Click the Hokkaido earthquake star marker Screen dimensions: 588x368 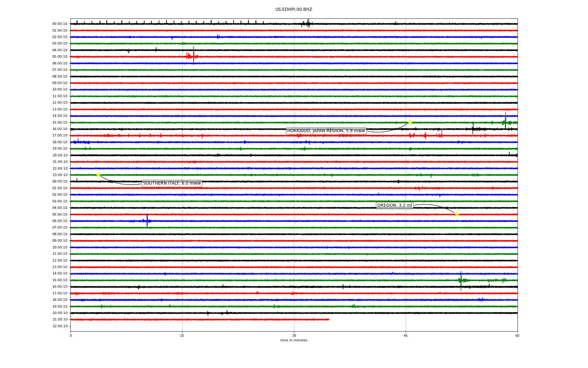pos(410,122)
